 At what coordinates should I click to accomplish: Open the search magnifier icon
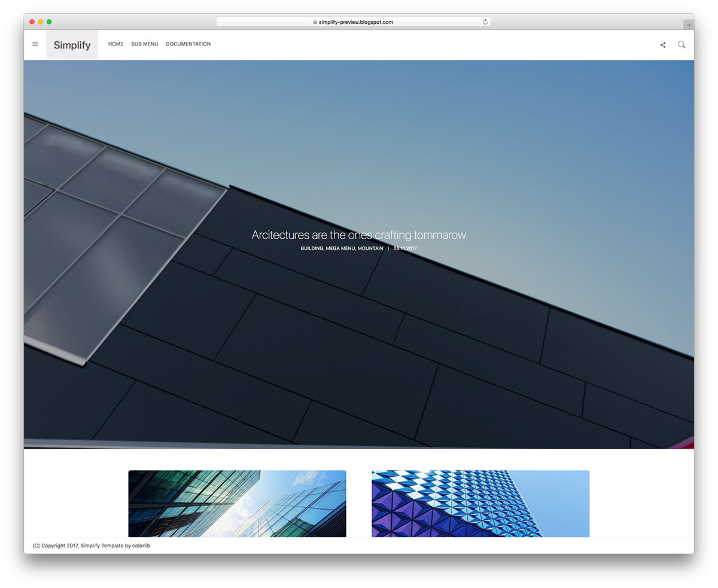682,44
